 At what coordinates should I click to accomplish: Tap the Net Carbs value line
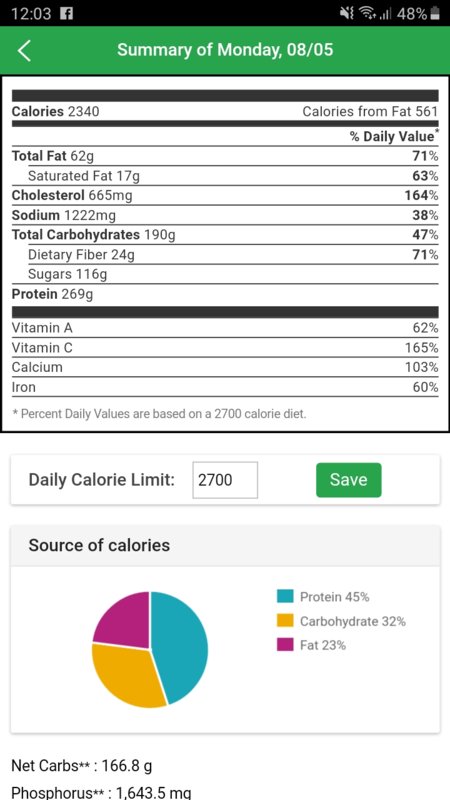[x=82, y=766]
